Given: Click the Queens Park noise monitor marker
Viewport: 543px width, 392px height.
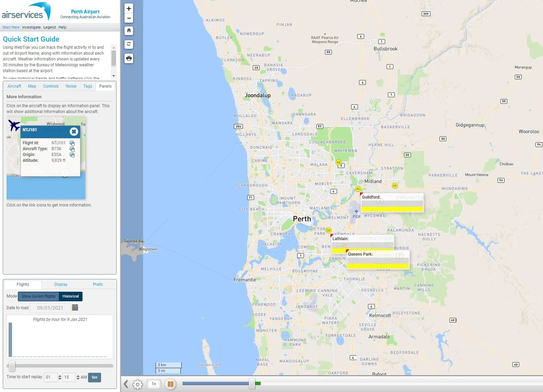Looking at the screenshot, I should (x=347, y=251).
